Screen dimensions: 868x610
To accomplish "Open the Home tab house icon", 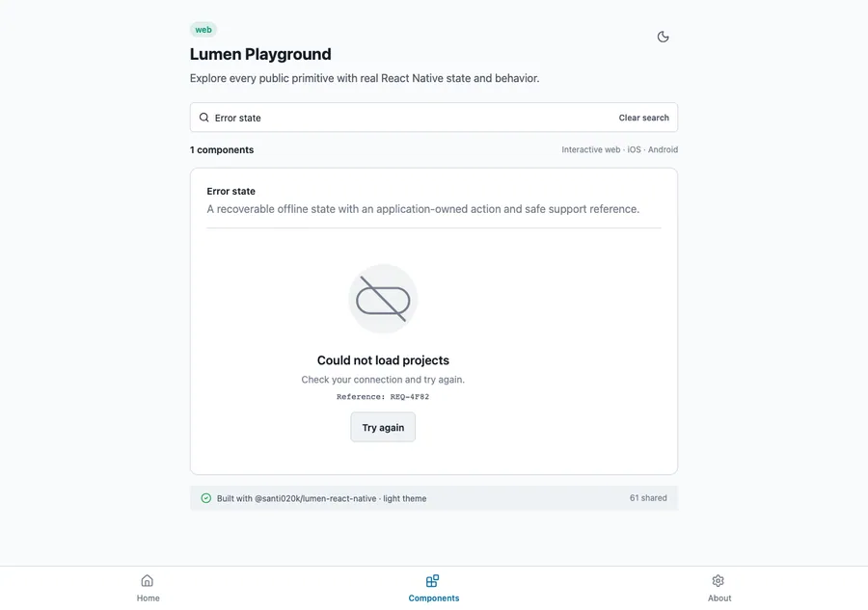I will 148,581.
